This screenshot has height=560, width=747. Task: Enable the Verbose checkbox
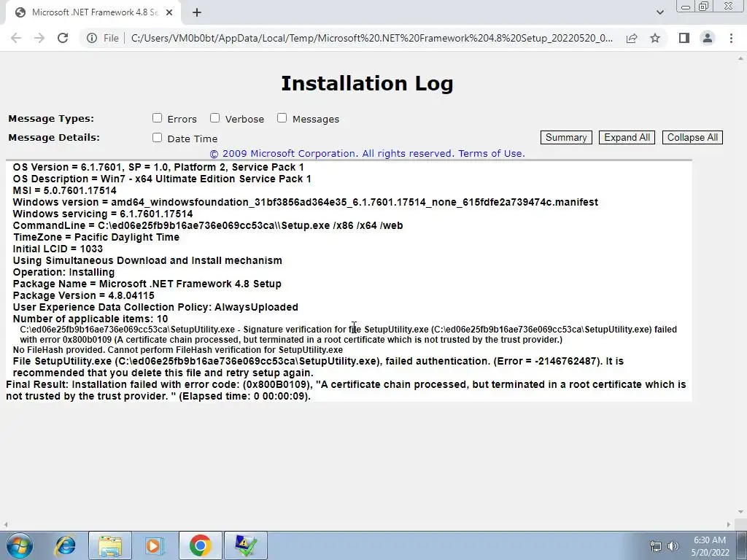pos(215,117)
